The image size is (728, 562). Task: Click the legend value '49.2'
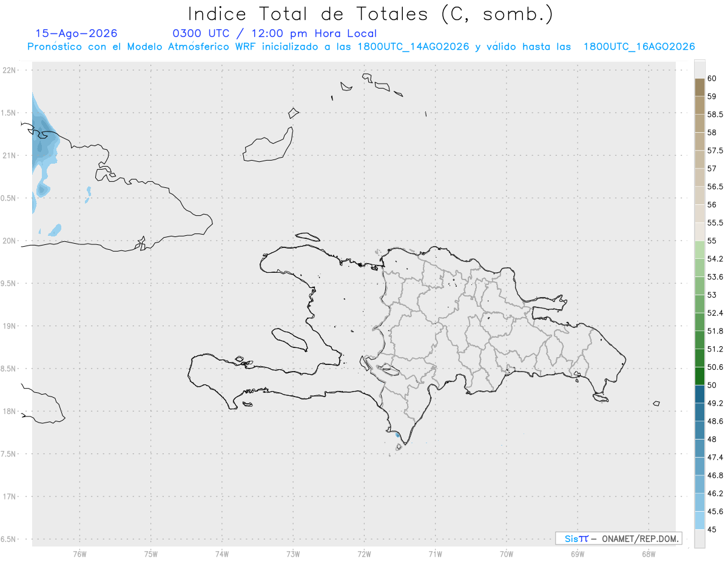(715, 403)
